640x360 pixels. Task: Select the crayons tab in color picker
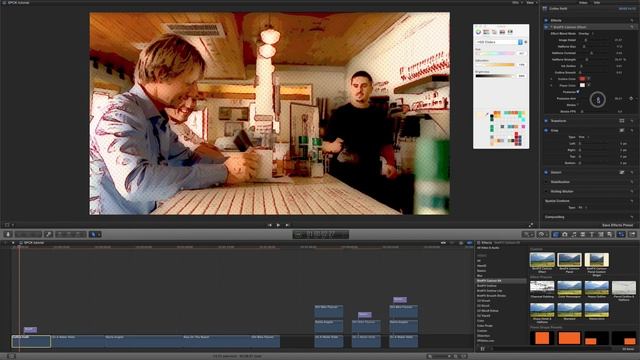click(x=510, y=32)
